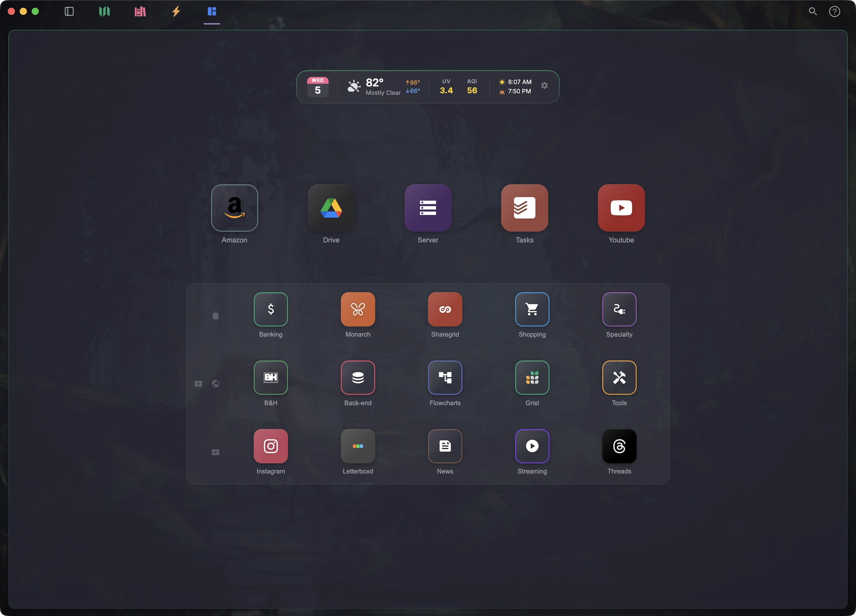Open the B&H shortcut

click(x=271, y=377)
